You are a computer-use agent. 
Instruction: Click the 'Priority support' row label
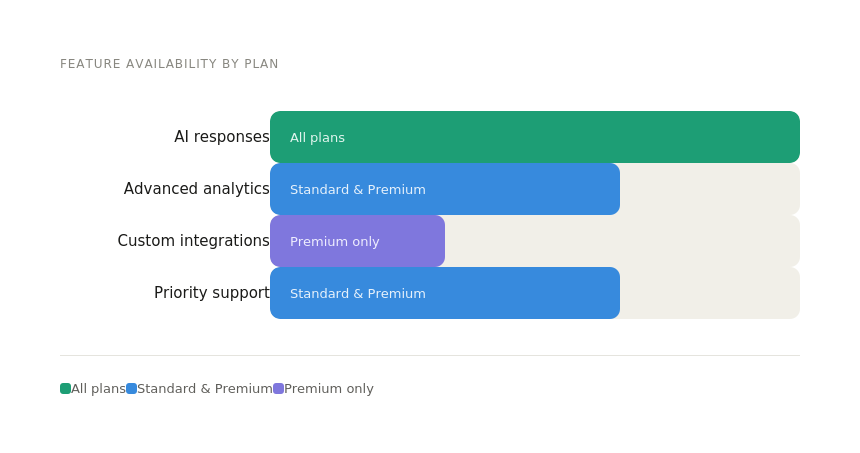tap(211, 293)
